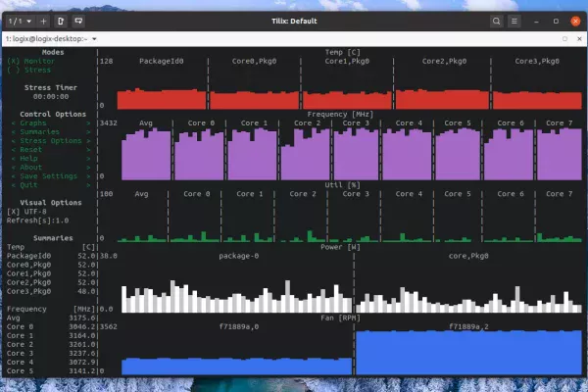Open the Help option

[x=51, y=159]
